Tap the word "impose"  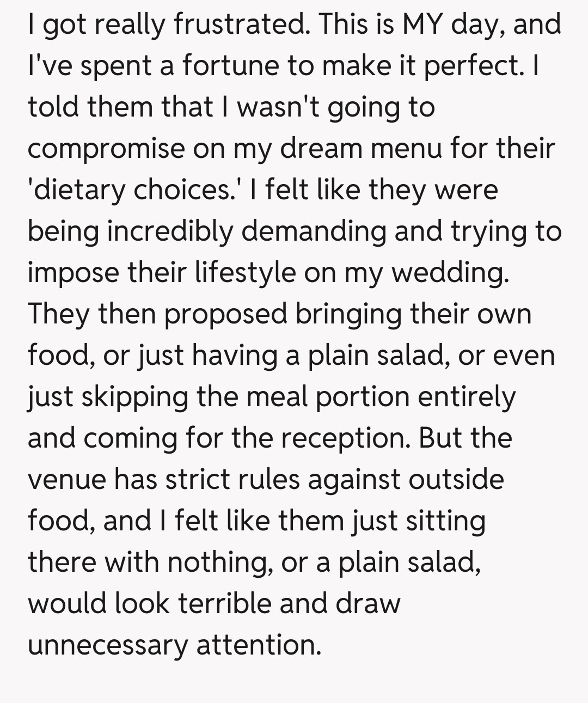pos(73,273)
